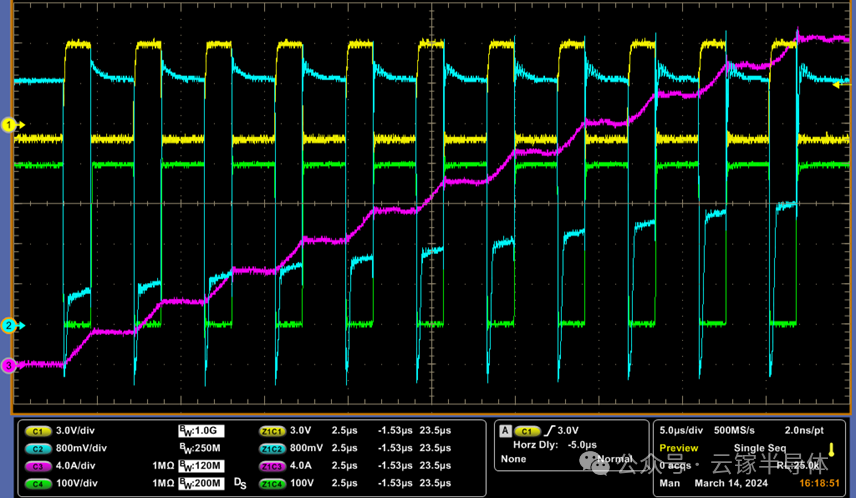The width and height of the screenshot is (856, 498).
Task: Click the C4 100V/div scale readout
Action: [x=77, y=483]
